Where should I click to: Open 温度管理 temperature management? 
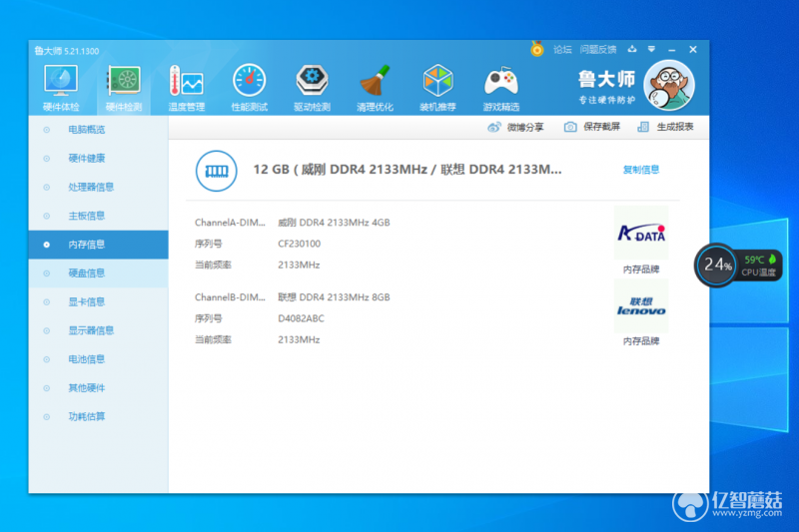click(x=187, y=88)
